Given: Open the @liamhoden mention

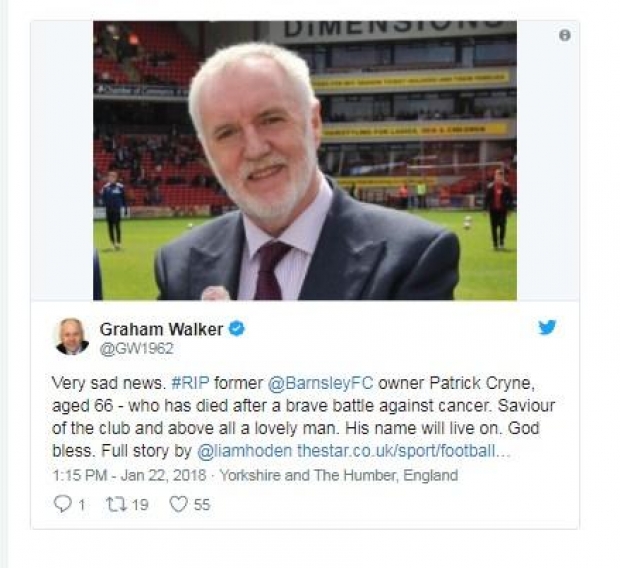Looking at the screenshot, I should 244,451.
